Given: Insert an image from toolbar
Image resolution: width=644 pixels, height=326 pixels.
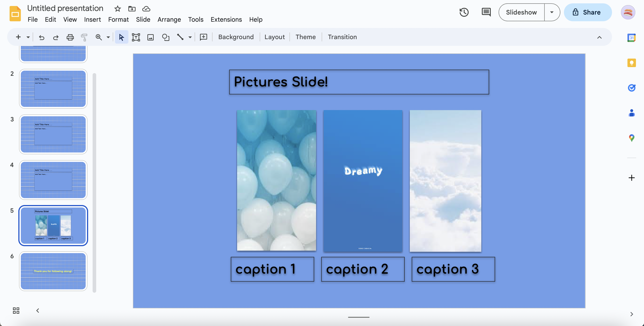Looking at the screenshot, I should coord(151,37).
